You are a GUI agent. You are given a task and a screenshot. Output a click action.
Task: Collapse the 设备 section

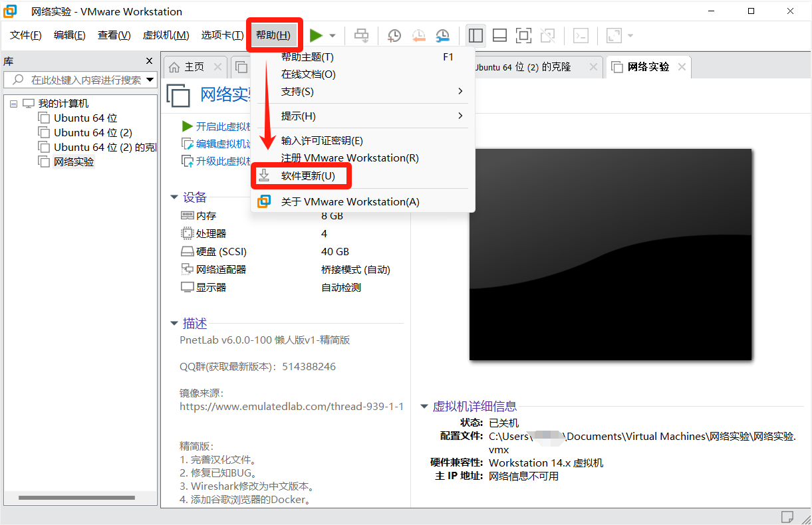[174, 197]
